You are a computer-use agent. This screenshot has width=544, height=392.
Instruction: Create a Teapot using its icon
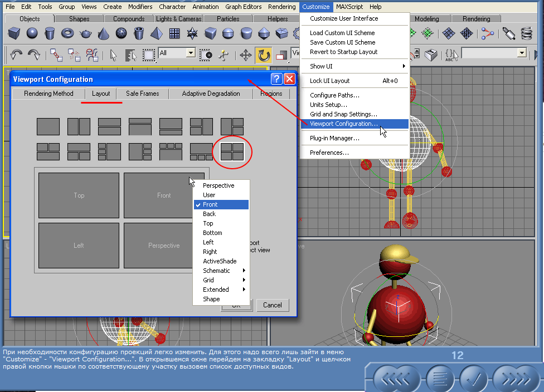pos(86,33)
